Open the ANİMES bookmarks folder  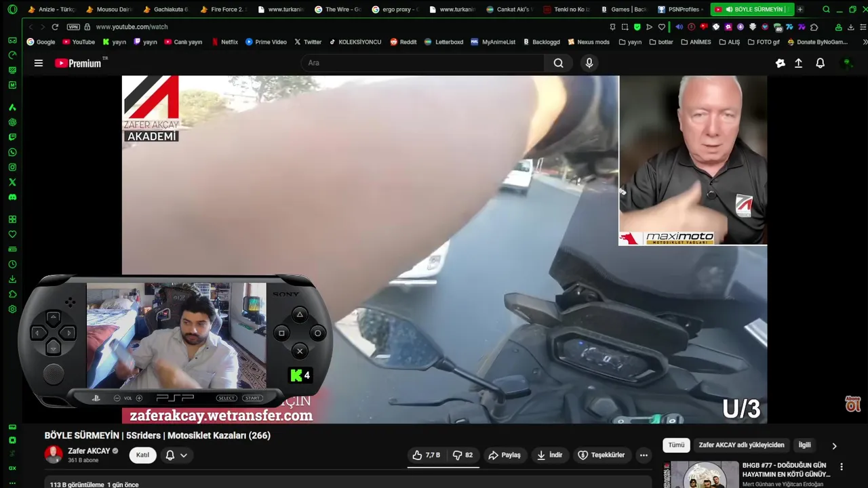[696, 42]
